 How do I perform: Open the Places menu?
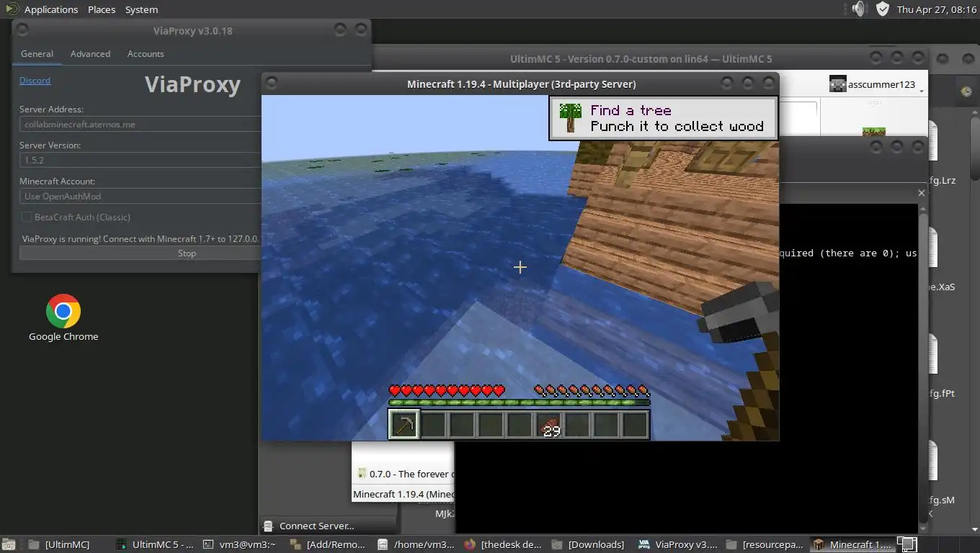pos(102,9)
